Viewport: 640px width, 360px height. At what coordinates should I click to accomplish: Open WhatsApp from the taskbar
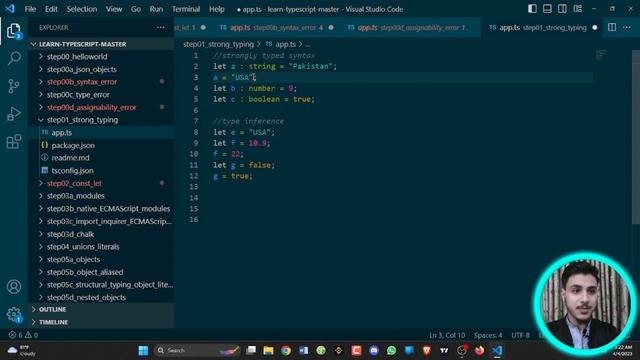(391, 351)
